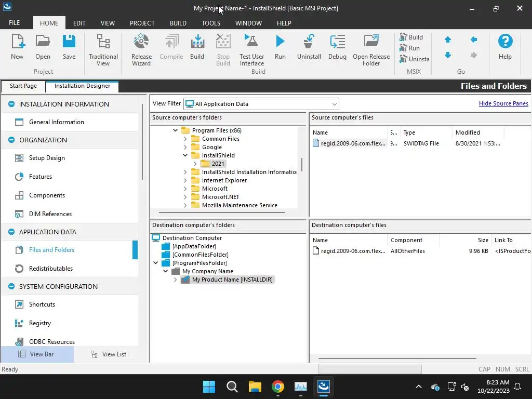This screenshot has height=399, width=532.
Task: Sort destination files by Size column
Action: 465,240
